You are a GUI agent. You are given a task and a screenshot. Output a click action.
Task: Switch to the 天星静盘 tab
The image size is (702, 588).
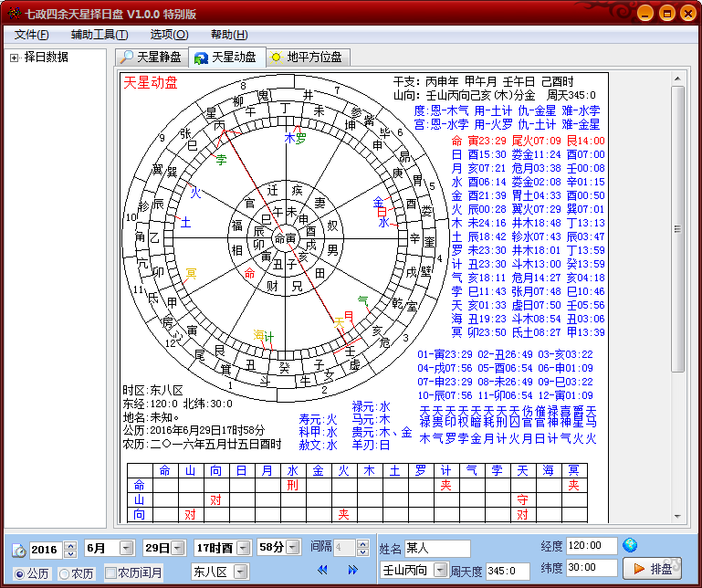point(152,58)
